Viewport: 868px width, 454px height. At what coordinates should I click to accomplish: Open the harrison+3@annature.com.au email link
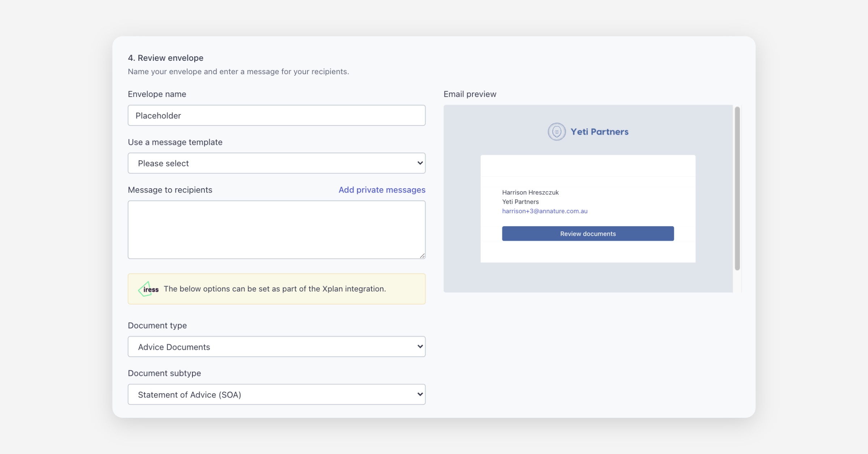pyautogui.click(x=544, y=211)
